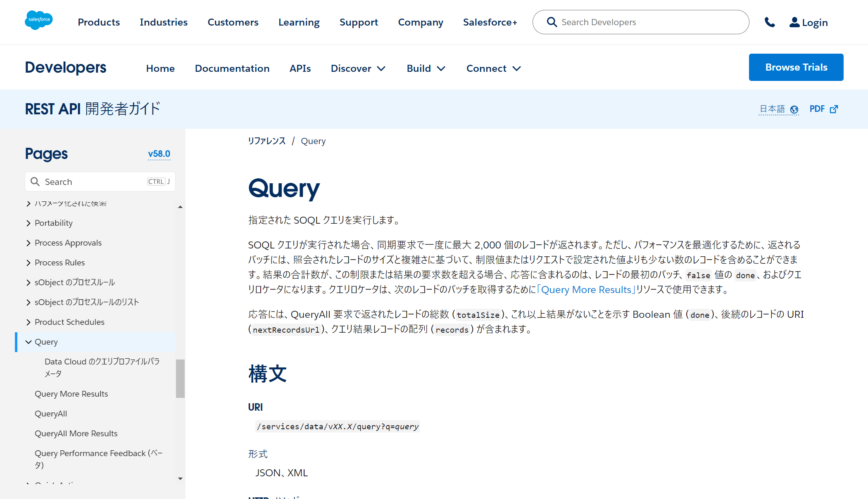Collapse the Query tree item
Image resolution: width=868 pixels, height=499 pixels.
tap(29, 342)
